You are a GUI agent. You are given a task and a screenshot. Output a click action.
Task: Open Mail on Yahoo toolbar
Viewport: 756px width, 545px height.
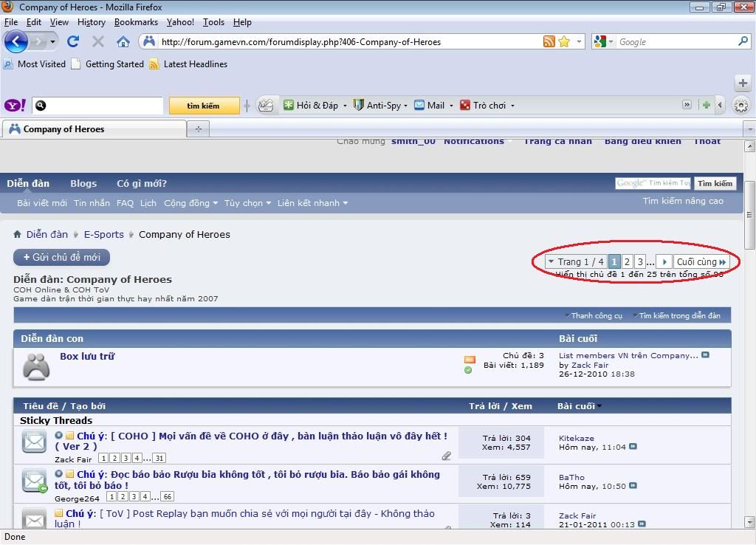click(x=433, y=105)
